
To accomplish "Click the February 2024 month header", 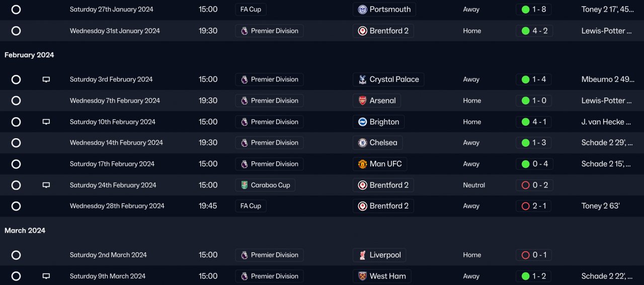I will [29, 55].
